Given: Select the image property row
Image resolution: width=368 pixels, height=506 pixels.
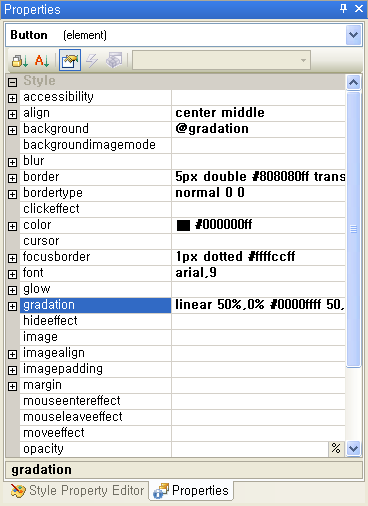Looking at the screenshot, I should (x=183, y=337).
